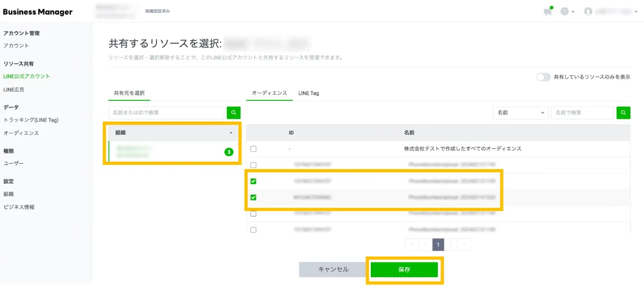Go to previous page arrow in pagination
The height and width of the screenshot is (288, 644).
tap(425, 244)
